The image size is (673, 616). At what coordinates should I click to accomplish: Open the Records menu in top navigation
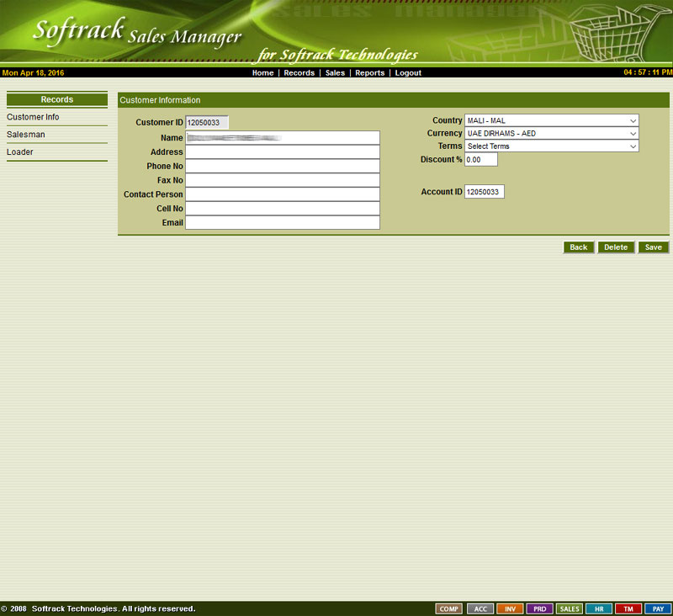pyautogui.click(x=299, y=73)
